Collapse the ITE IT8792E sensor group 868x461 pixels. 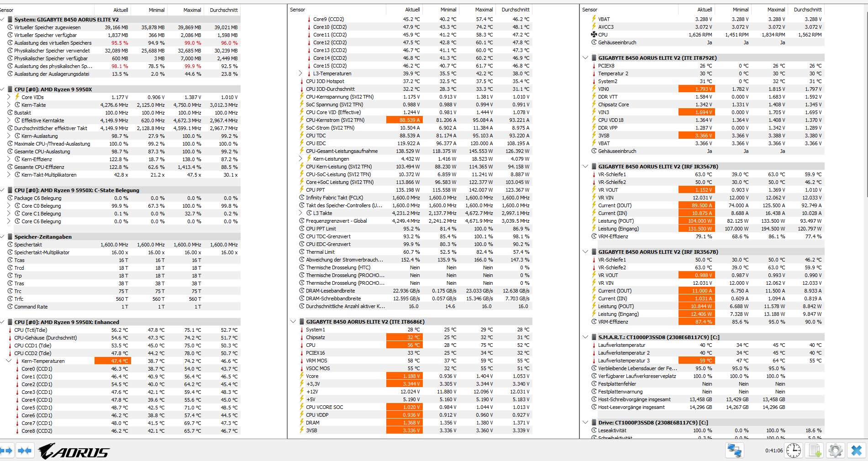click(x=585, y=58)
